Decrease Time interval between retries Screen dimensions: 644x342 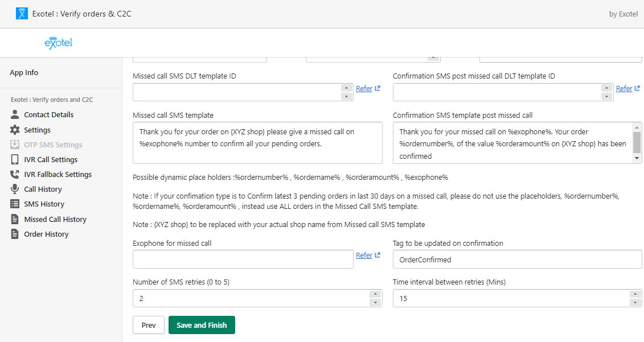pos(635,303)
